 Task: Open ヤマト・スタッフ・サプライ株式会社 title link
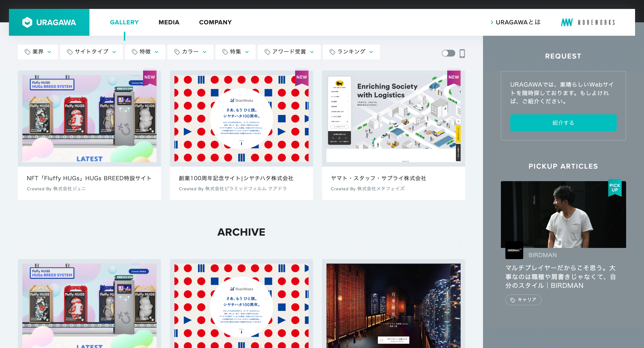pos(379,178)
